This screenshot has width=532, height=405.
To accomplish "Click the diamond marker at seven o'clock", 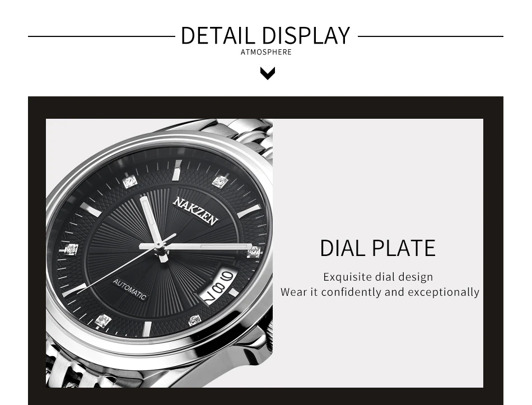I will [102, 321].
